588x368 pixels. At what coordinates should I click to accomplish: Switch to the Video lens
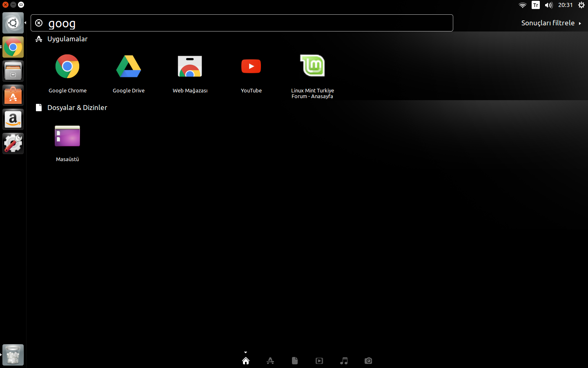319,361
